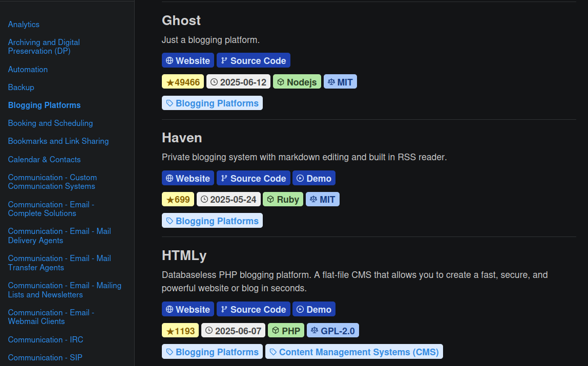
Task: Click HTMLy's star count 1193 badge
Action: point(180,330)
